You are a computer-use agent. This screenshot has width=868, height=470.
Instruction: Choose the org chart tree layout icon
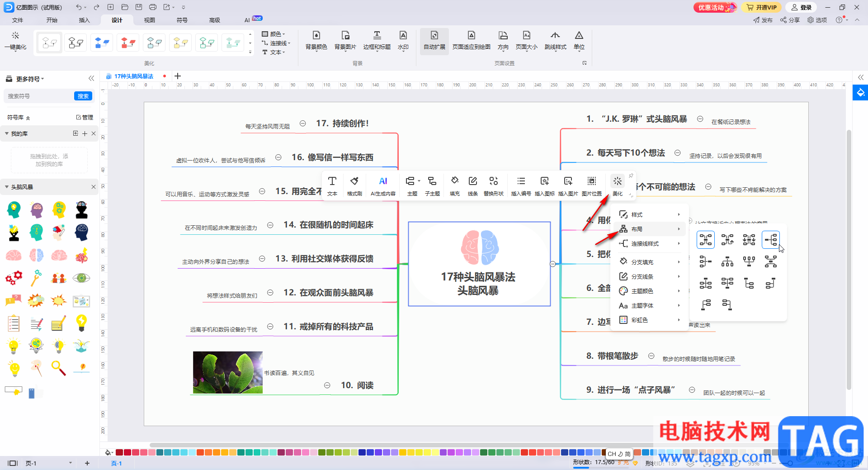pos(727,261)
